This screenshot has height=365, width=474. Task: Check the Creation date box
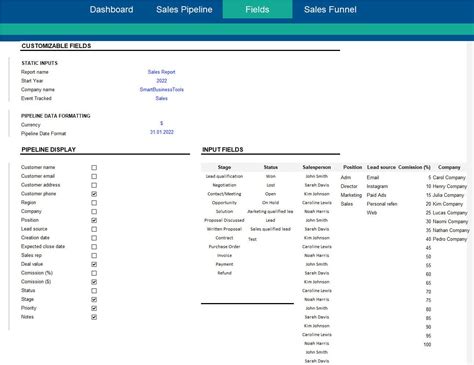[94, 238]
